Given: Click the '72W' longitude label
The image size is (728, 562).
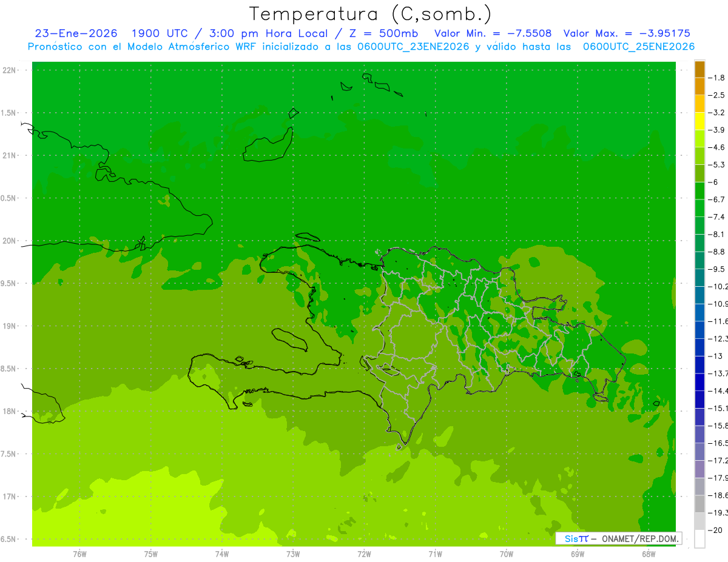Looking at the screenshot, I should (364, 554).
